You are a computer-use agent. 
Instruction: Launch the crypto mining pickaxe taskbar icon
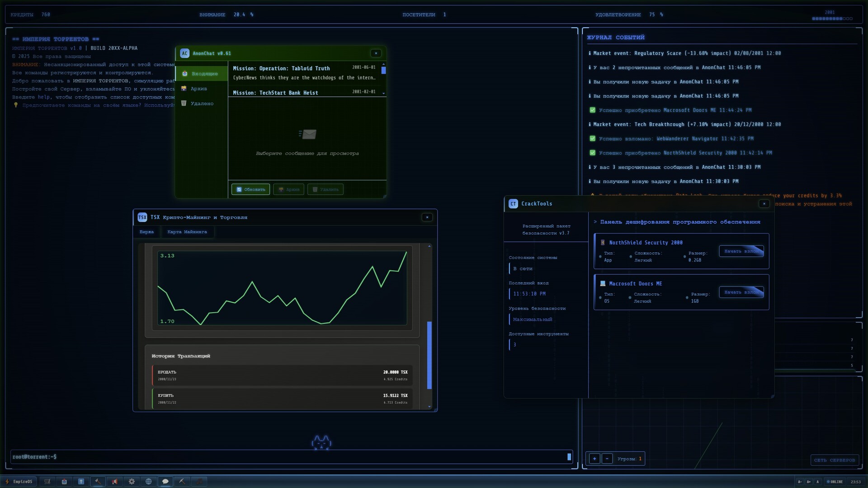183,481
